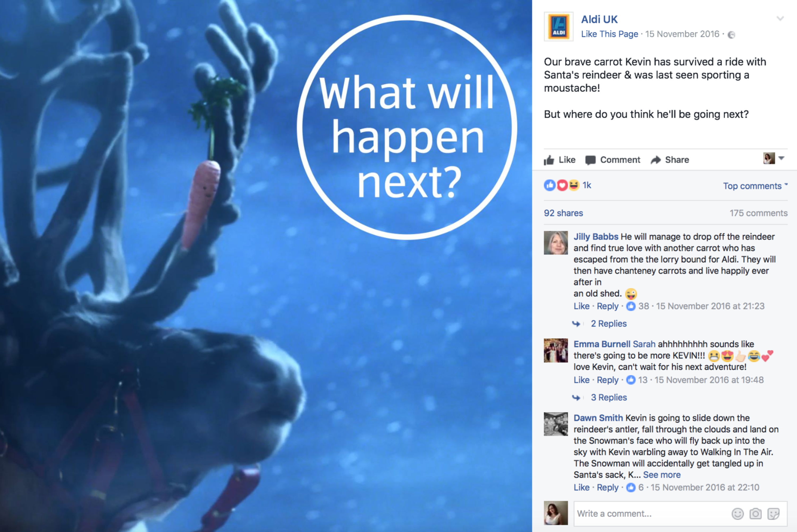This screenshot has width=797, height=532.
Task: Click the Comment speech bubble button
Action: pyautogui.click(x=613, y=160)
